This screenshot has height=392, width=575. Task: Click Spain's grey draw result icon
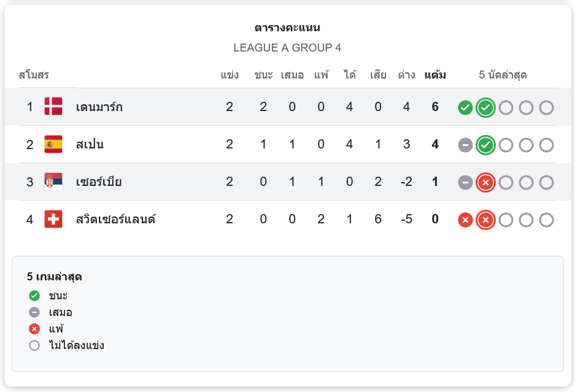click(465, 145)
